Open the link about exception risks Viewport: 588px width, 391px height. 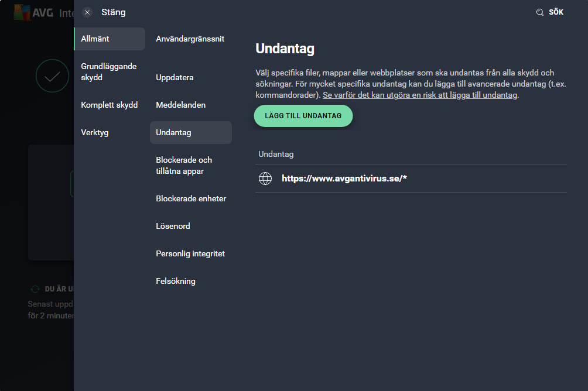(420, 95)
